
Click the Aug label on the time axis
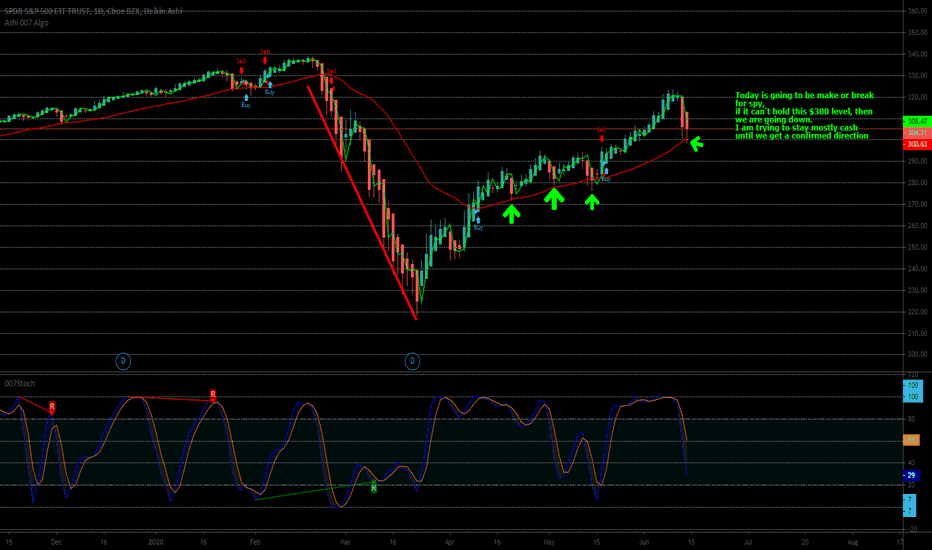(852, 542)
